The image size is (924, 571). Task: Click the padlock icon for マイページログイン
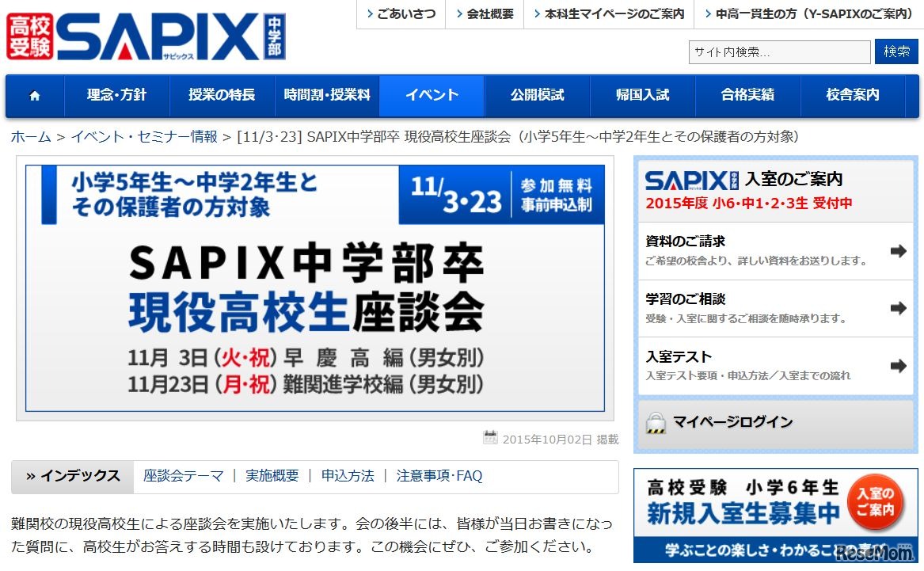656,423
